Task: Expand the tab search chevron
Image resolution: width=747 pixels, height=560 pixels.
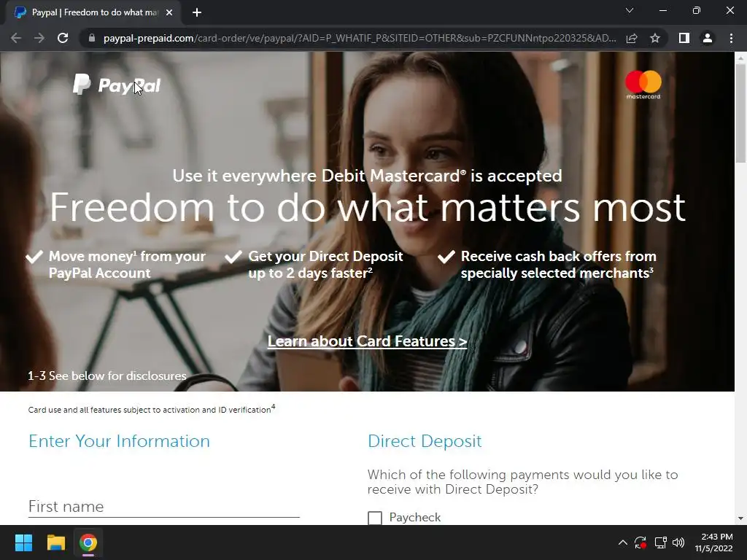Action: [630, 10]
